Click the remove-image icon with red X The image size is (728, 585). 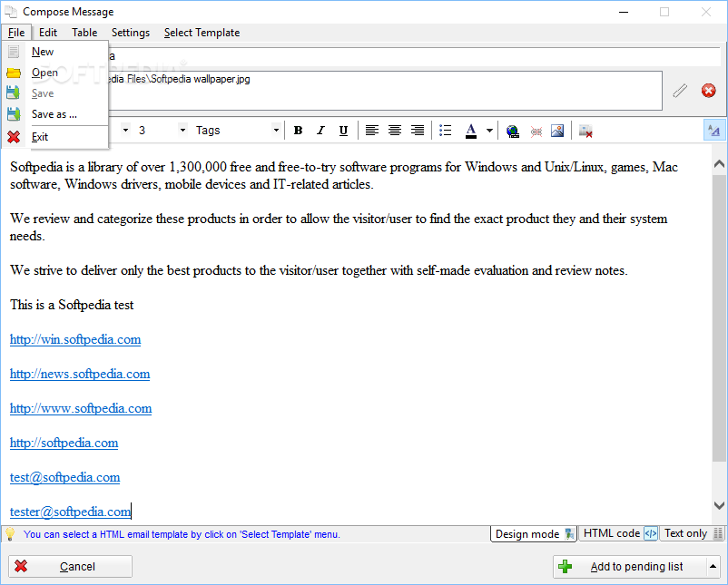click(585, 132)
